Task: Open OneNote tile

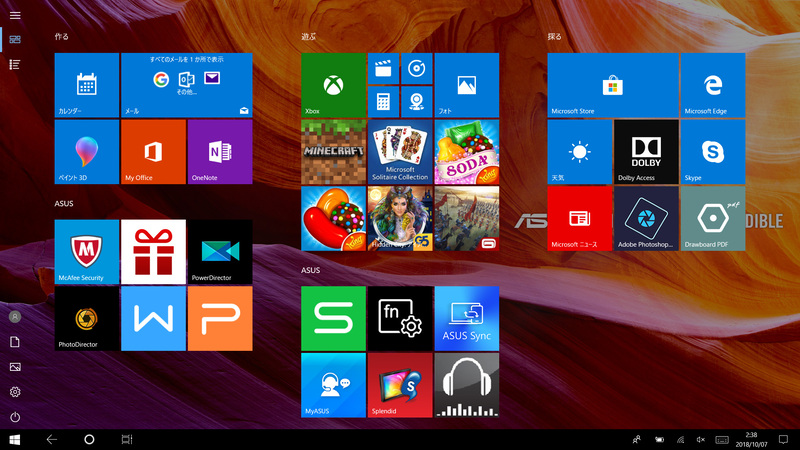Action: pos(220,152)
